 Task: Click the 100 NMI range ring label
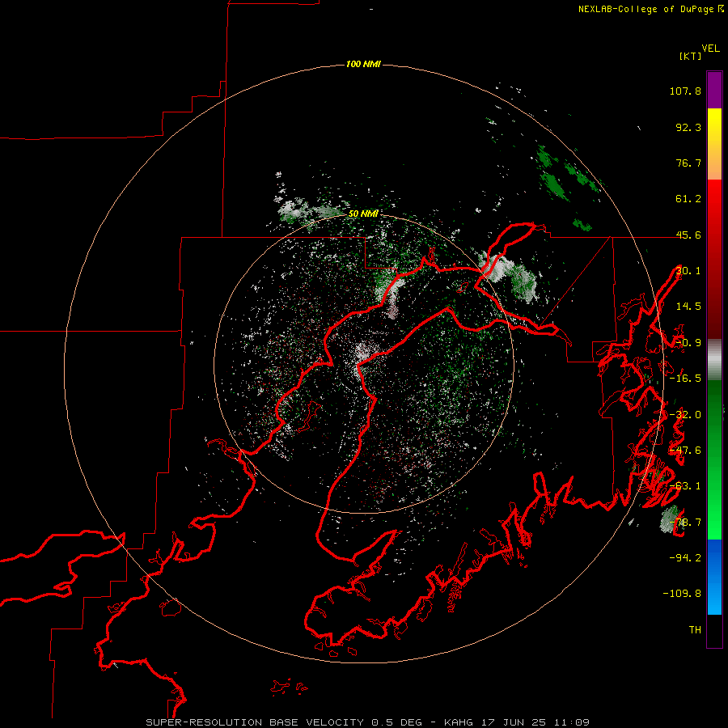click(363, 64)
